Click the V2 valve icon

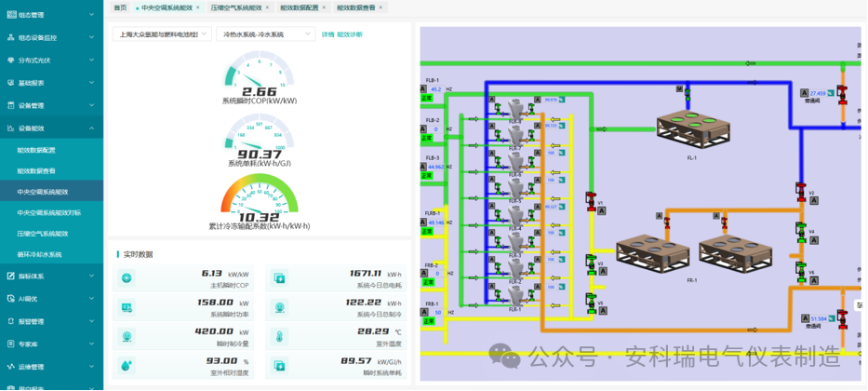pos(799,191)
